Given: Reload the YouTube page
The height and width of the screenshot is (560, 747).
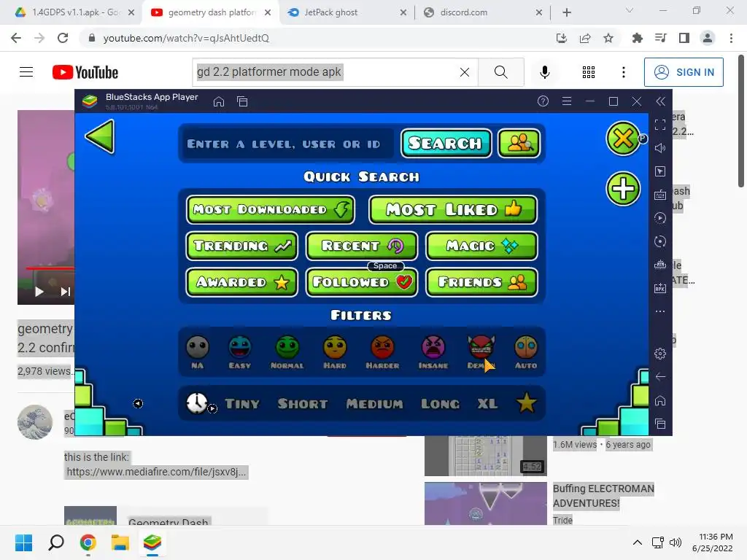Looking at the screenshot, I should [63, 38].
